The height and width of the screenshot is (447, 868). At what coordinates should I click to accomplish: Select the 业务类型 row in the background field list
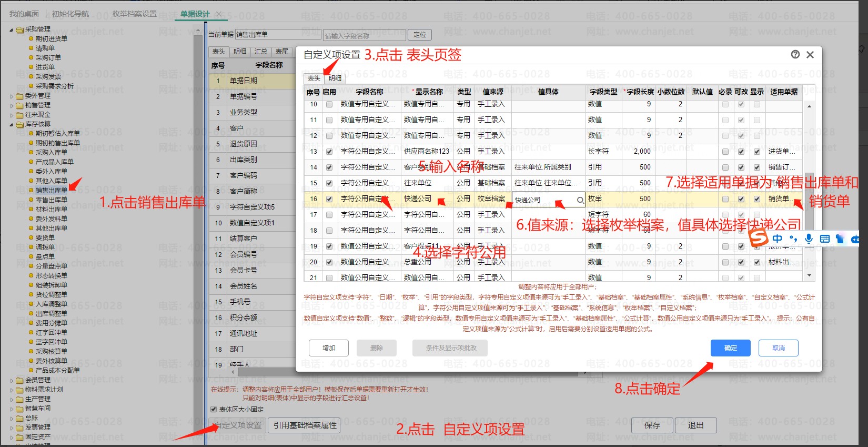253,112
